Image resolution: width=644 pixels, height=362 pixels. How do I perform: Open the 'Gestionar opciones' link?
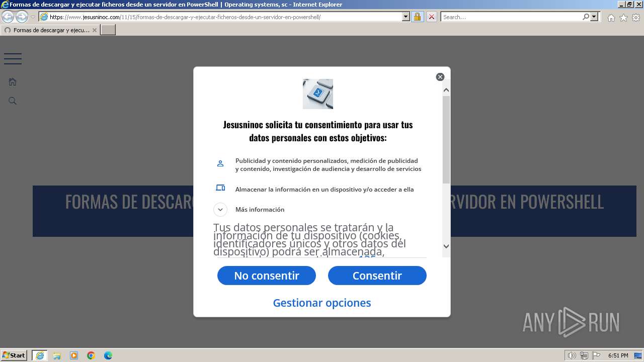322,303
